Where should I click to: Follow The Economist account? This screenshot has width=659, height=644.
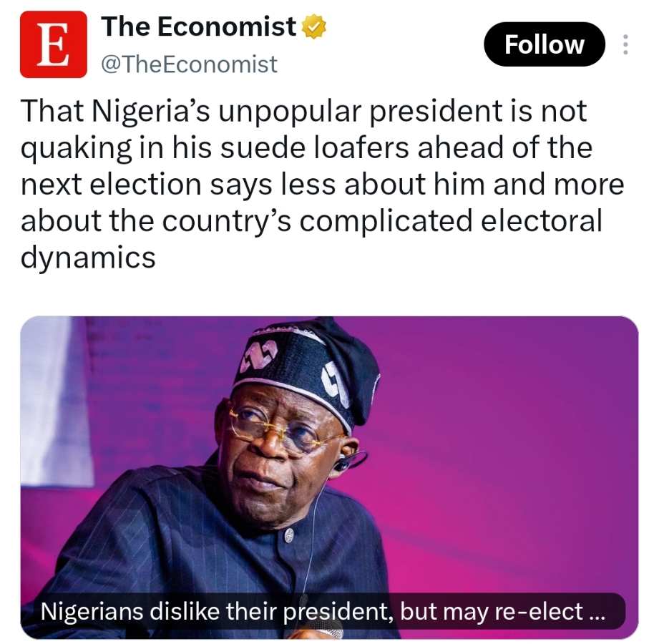[x=545, y=44]
